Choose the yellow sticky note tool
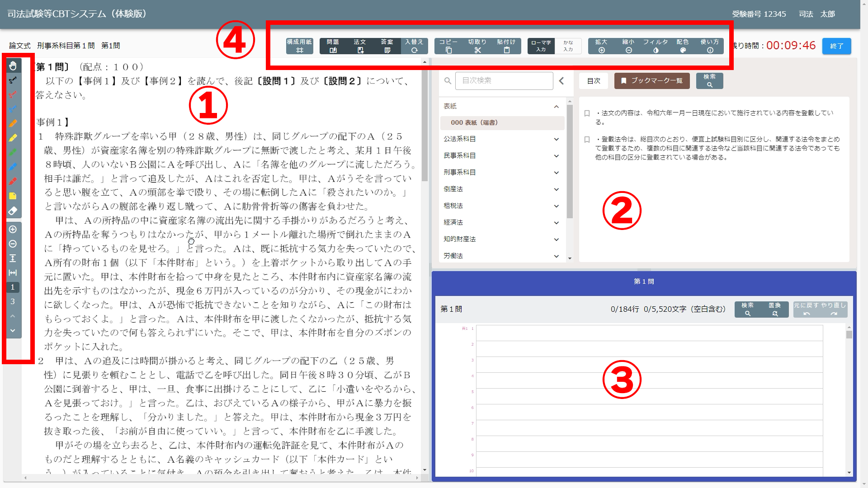This screenshot has height=488, width=868. (x=13, y=196)
